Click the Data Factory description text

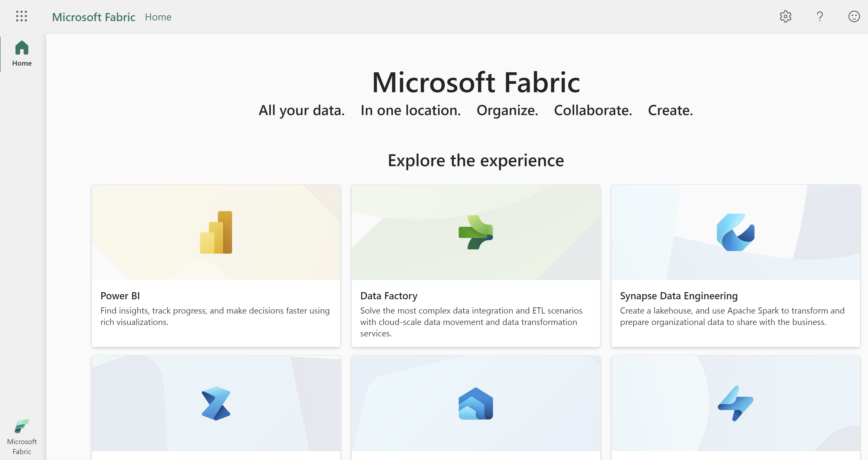(x=471, y=322)
